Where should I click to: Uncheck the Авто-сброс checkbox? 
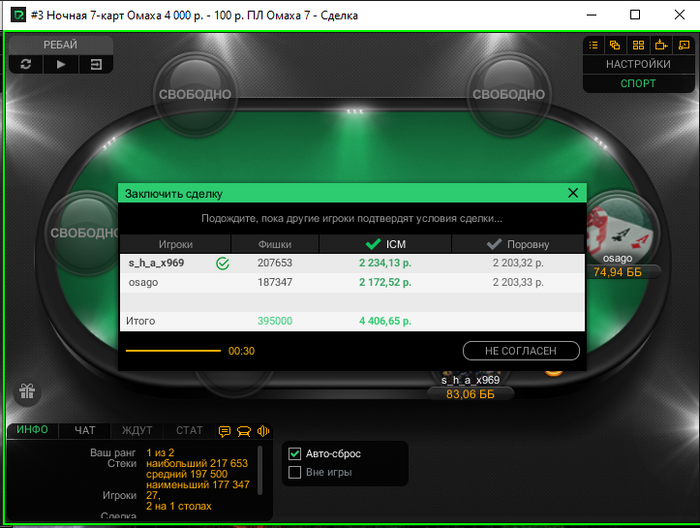tap(295, 454)
